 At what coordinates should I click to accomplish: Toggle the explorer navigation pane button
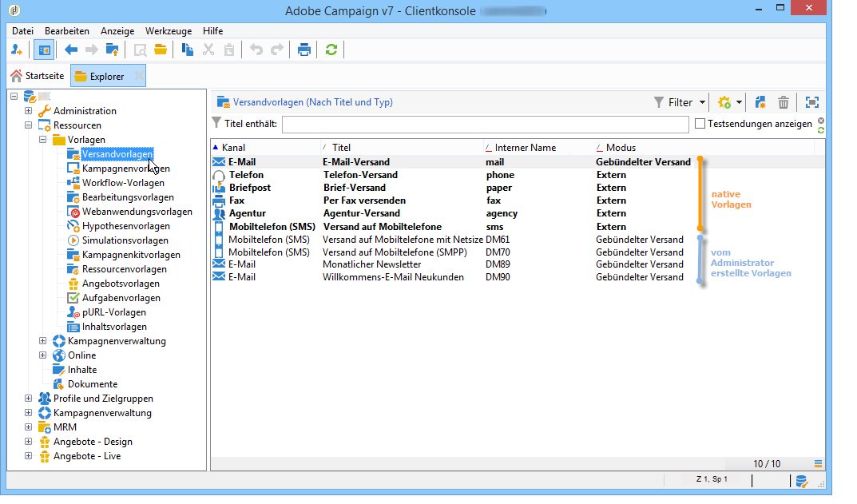click(43, 50)
